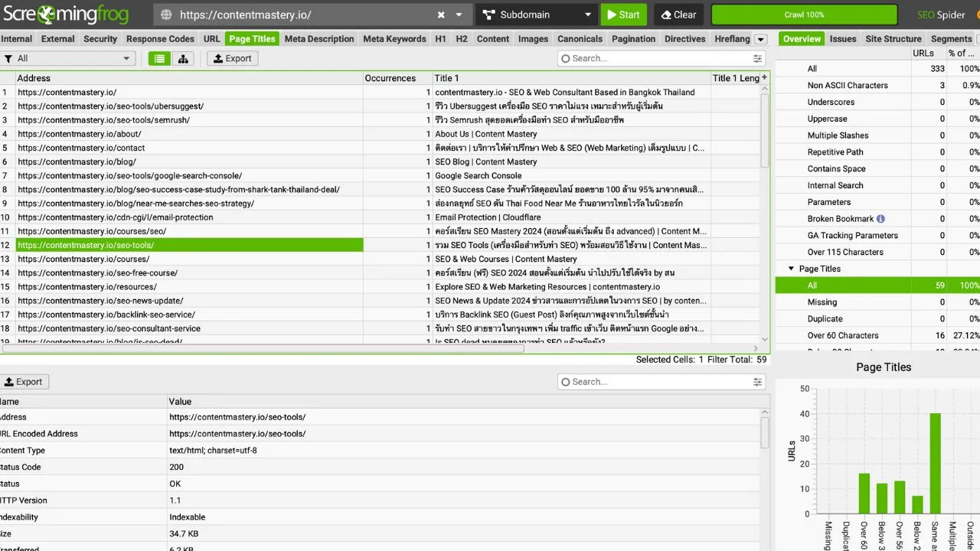Sort by the Address column header
The width and height of the screenshot is (980, 551).
(189, 78)
